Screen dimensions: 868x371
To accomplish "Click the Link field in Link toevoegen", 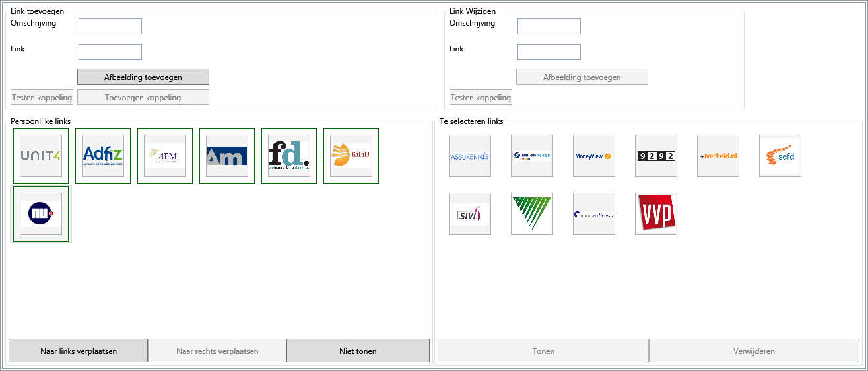I will (x=110, y=52).
